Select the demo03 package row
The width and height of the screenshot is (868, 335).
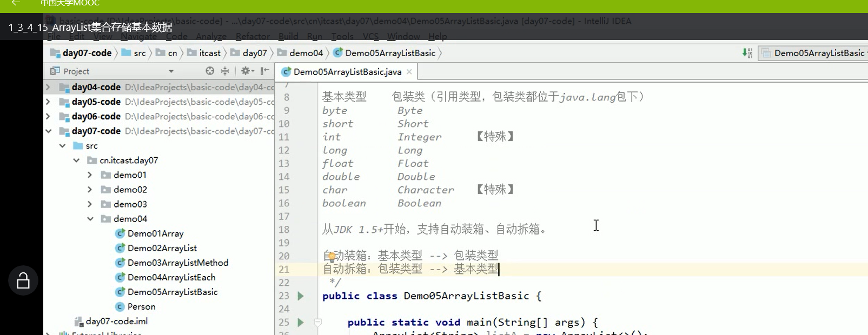pos(159,204)
